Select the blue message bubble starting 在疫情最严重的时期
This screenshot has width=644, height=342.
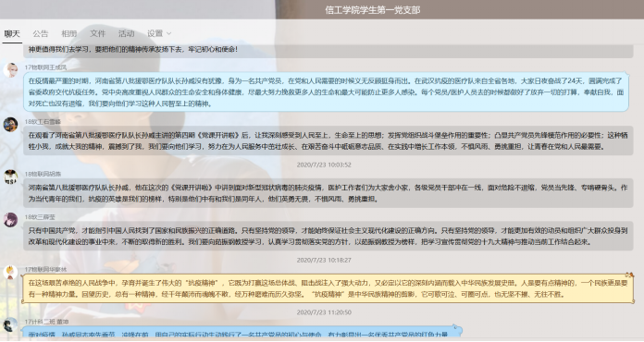tap(326, 92)
